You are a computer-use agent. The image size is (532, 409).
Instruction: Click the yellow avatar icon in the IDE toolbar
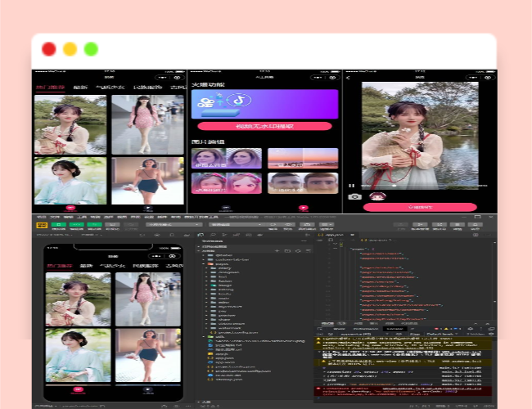(41, 224)
